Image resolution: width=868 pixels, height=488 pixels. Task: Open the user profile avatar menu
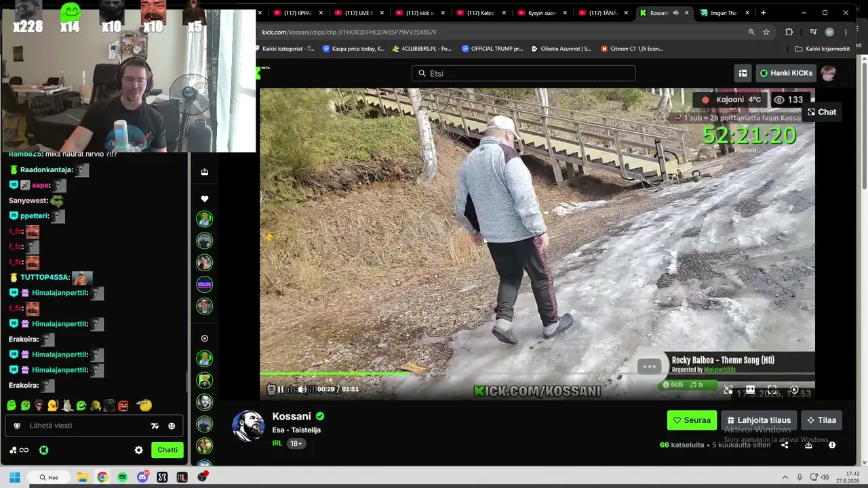(x=828, y=73)
